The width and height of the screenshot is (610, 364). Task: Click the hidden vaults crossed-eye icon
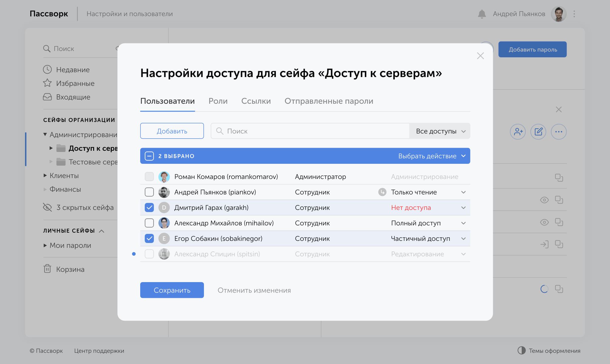pos(47,207)
